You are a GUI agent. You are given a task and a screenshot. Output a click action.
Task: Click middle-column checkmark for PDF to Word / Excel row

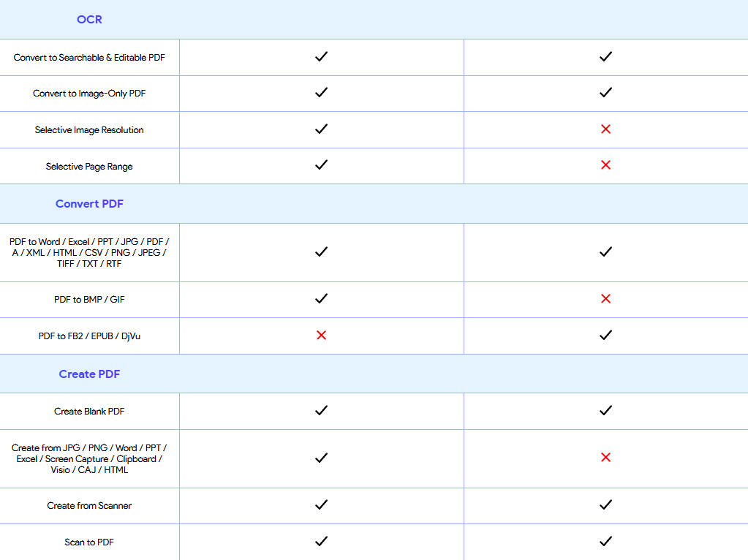pos(322,252)
